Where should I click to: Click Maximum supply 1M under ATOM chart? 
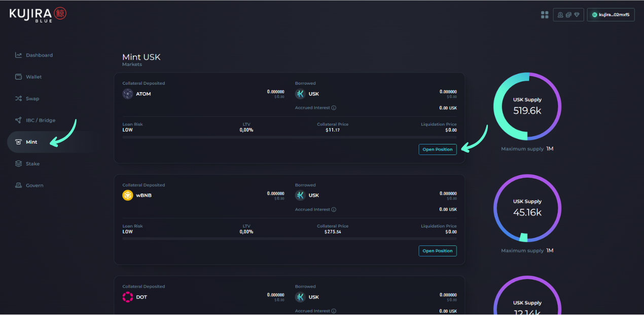pos(527,149)
